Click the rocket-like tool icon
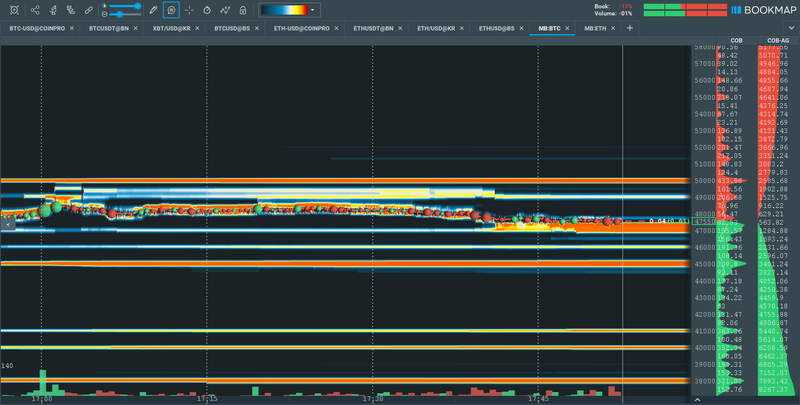Image resolution: width=800 pixels, height=405 pixels. click(x=53, y=10)
